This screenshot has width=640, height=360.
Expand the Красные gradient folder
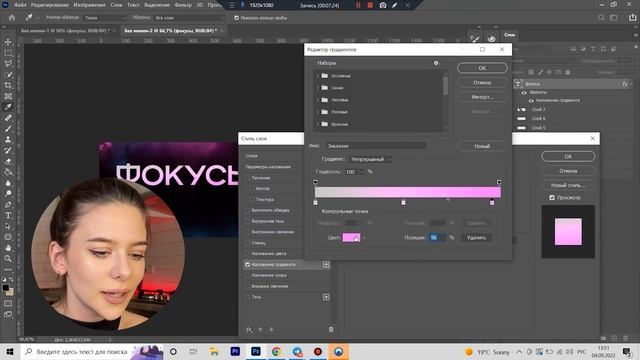pos(318,124)
